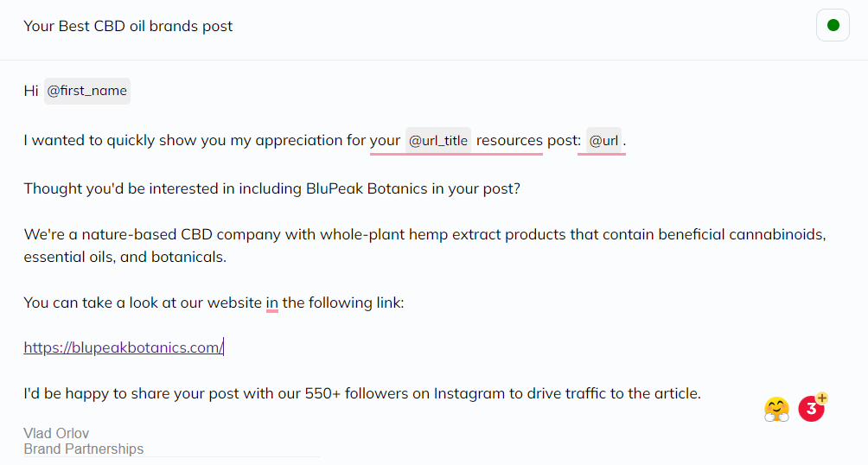Click the subject line Your Best CBD oil brands post
The width and height of the screenshot is (868, 465).
tap(128, 26)
